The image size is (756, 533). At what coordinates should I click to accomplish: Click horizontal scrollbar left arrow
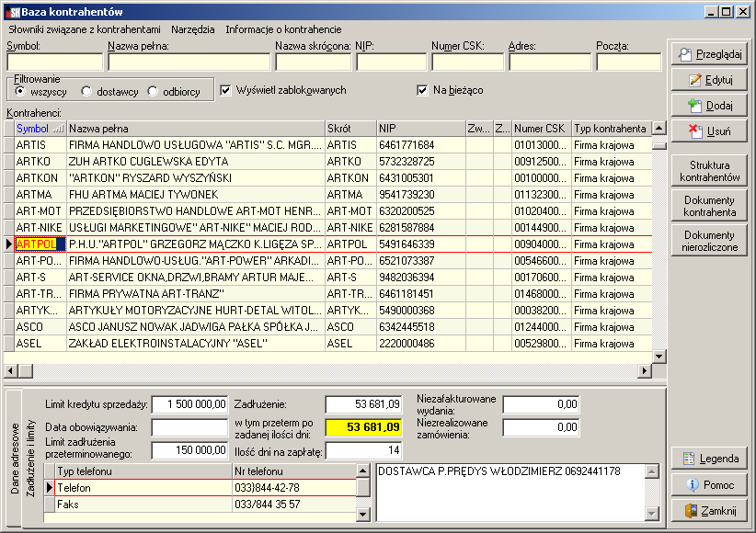click(11, 370)
